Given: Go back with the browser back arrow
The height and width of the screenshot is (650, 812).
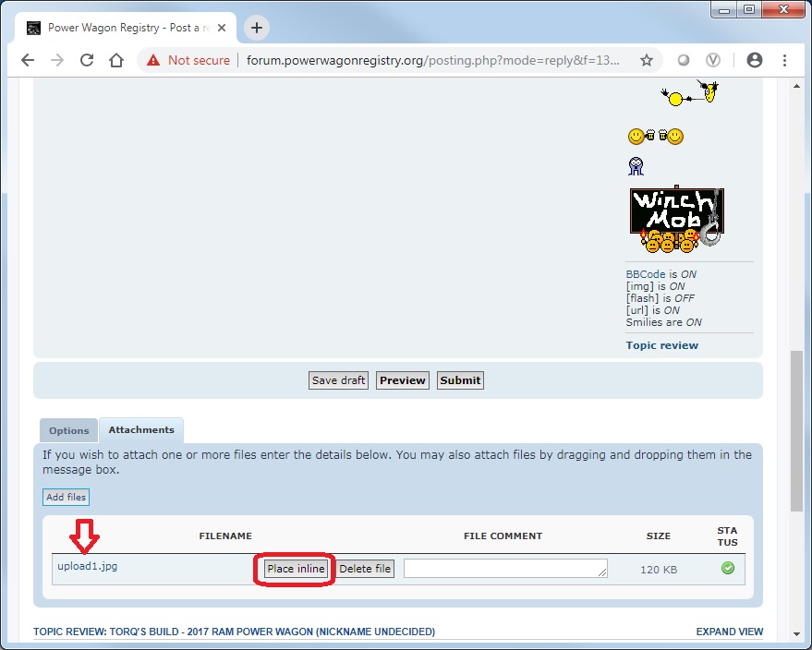Looking at the screenshot, I should click(x=28, y=60).
